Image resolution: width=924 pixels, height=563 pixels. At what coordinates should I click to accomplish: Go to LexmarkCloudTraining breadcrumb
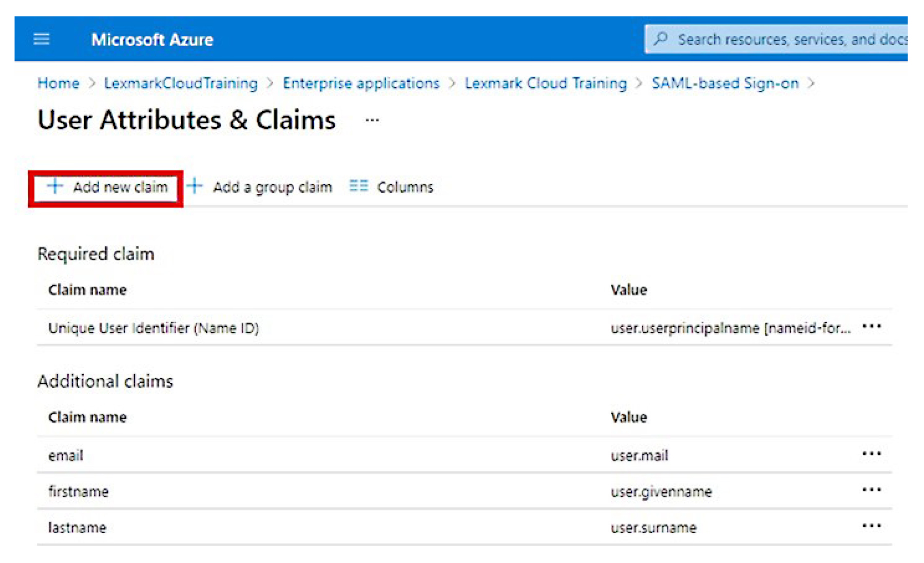point(181,83)
